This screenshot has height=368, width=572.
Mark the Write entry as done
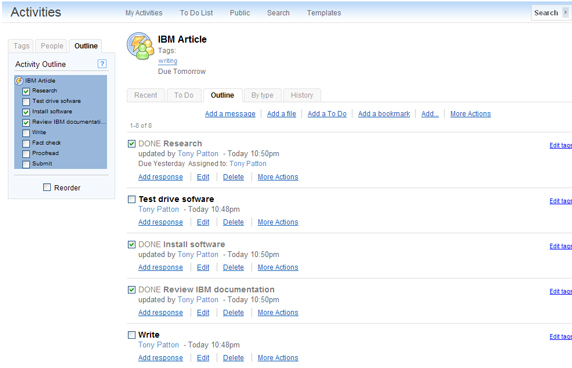132,335
